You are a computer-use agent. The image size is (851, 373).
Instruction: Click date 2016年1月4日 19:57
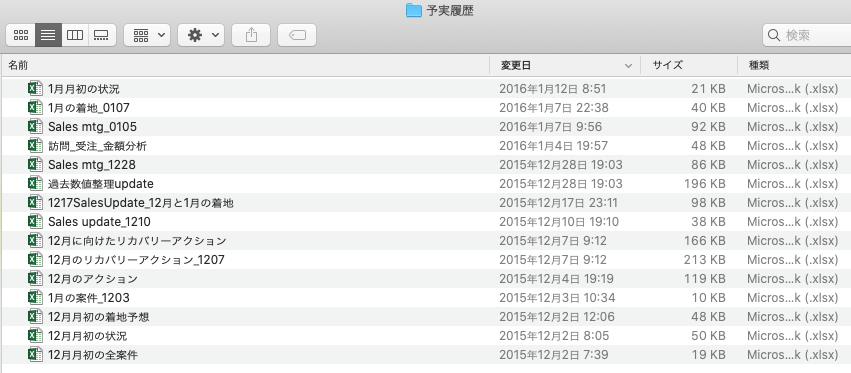(x=553, y=146)
